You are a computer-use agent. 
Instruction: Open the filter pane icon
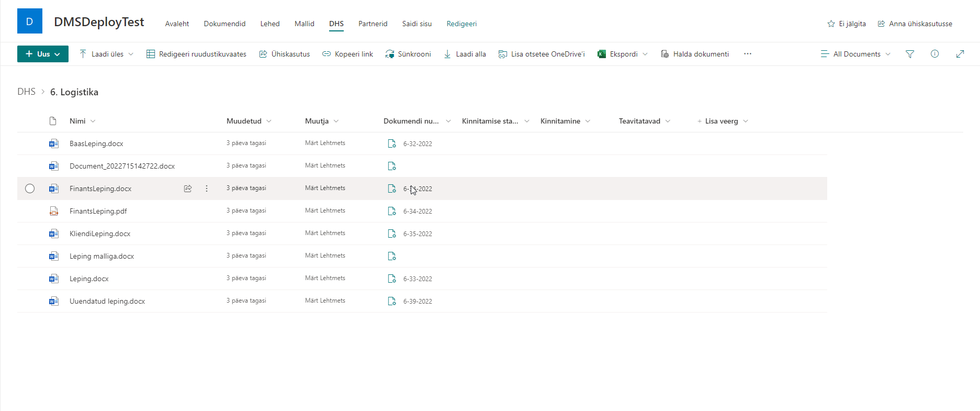(910, 54)
